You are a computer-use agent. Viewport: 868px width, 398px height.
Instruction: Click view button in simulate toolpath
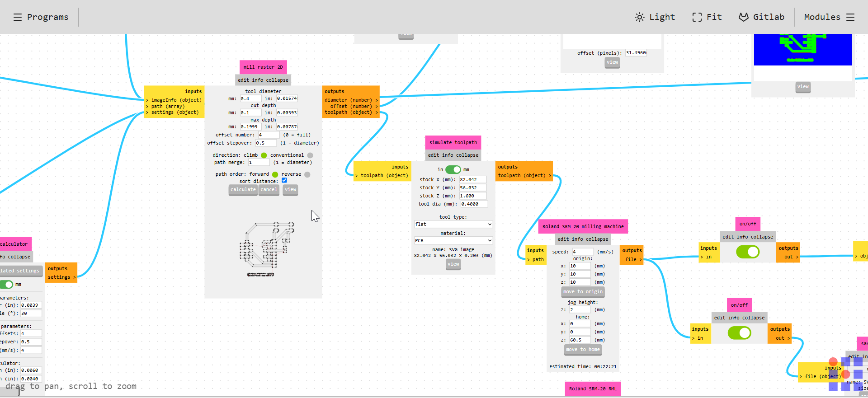(x=453, y=265)
